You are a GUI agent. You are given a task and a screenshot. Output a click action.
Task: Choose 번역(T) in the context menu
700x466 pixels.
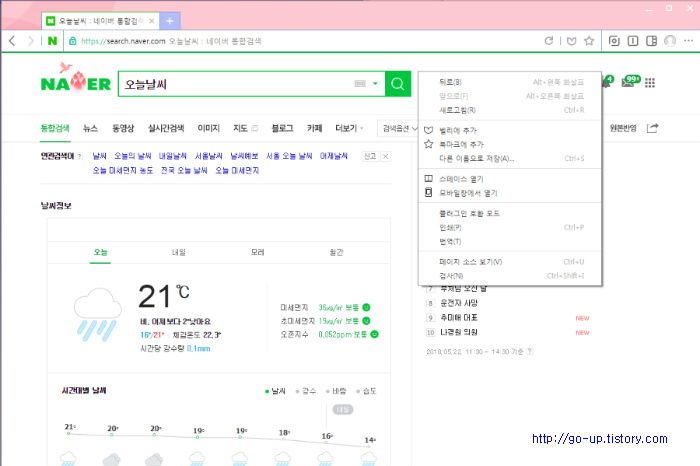click(x=510, y=241)
